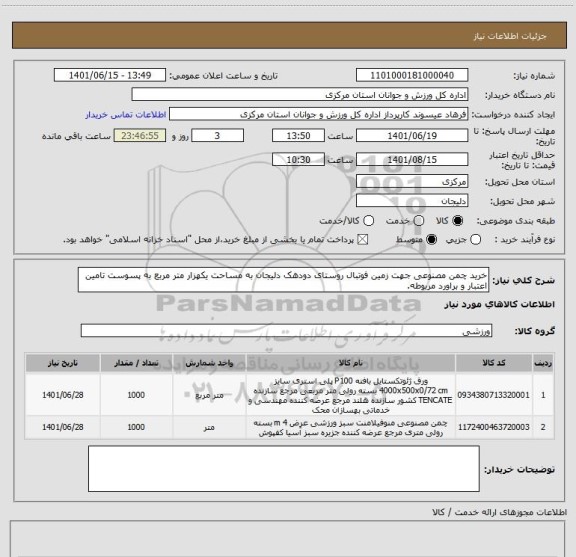Click the شماره نیاز field 1101000181000040
This screenshot has height=557, width=576.
(x=412, y=75)
